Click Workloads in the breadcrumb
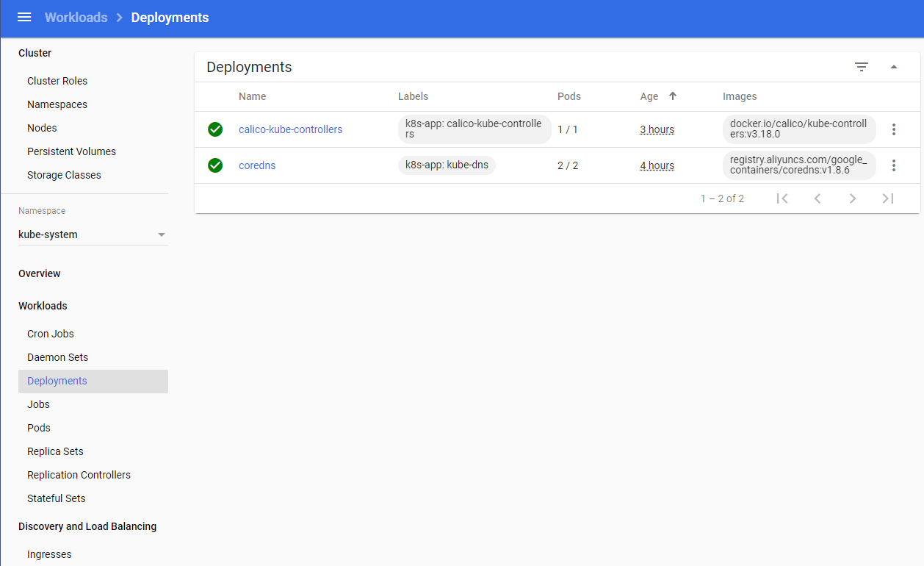The width and height of the screenshot is (924, 566). tap(76, 17)
